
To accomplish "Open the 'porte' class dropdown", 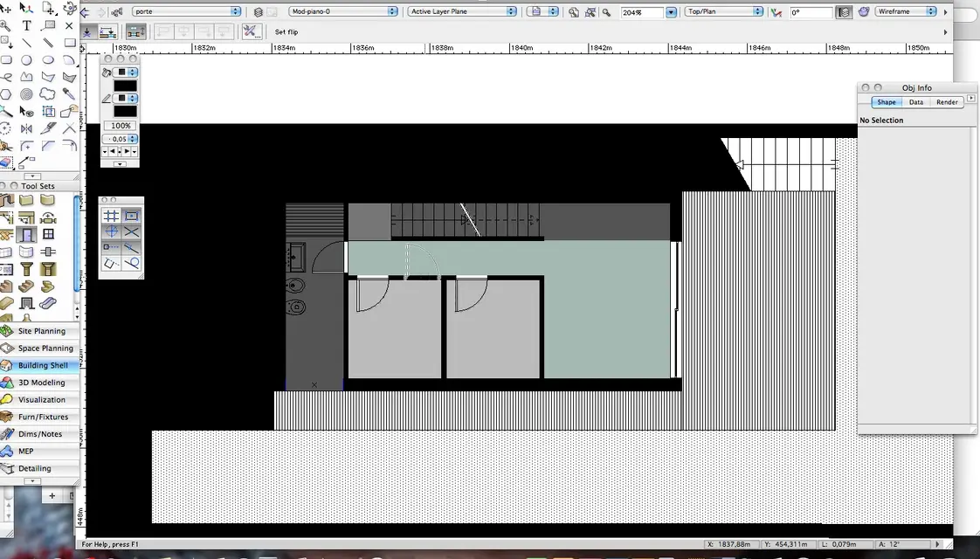I will tap(186, 12).
